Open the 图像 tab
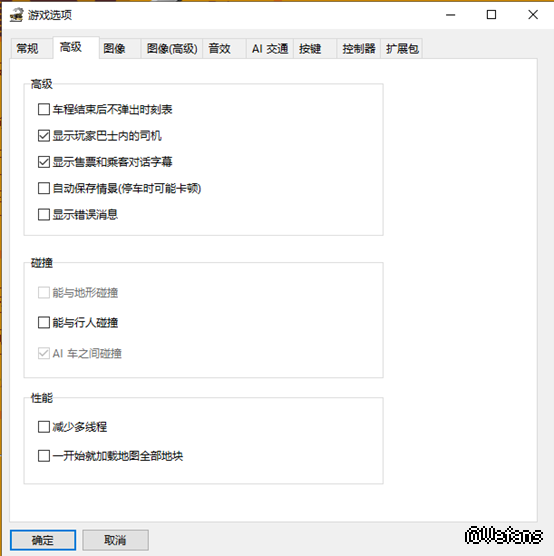The height and width of the screenshot is (556, 554). point(114,49)
